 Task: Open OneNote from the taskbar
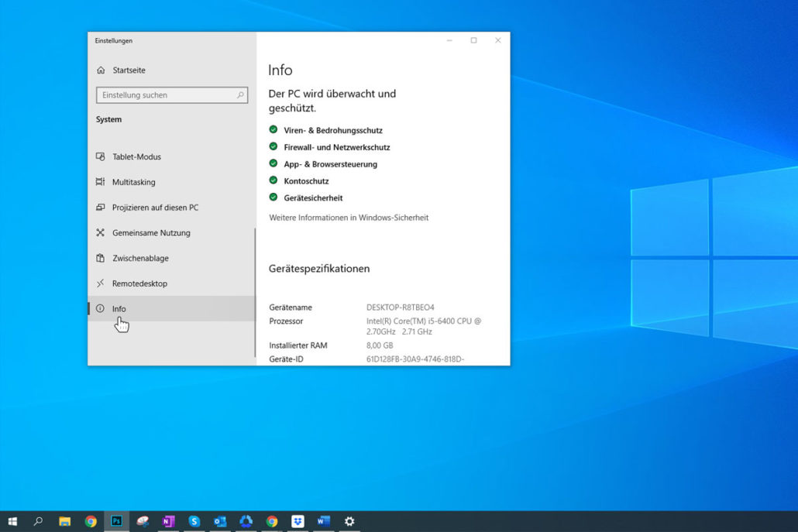pos(168,521)
